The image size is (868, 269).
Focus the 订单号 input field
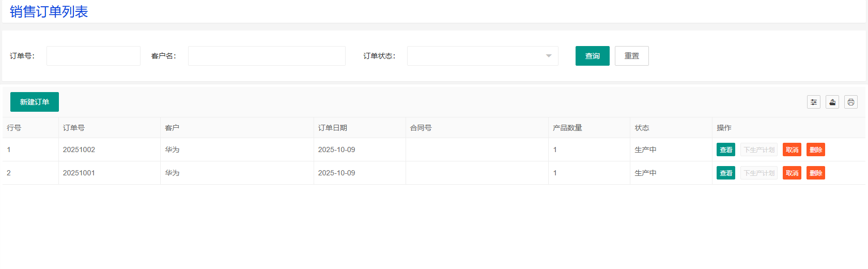[x=94, y=56]
